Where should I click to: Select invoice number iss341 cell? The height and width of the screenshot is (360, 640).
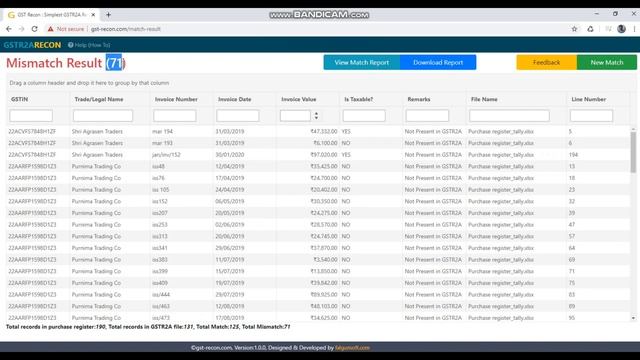coord(160,248)
